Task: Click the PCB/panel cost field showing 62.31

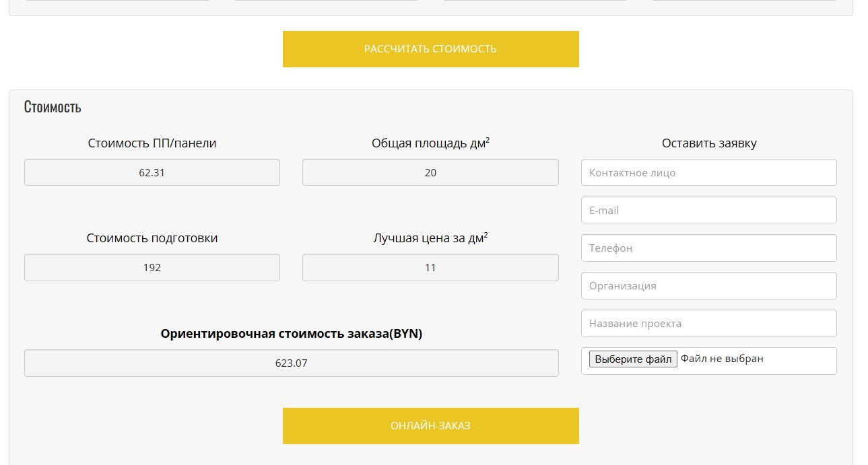Action: [x=152, y=173]
